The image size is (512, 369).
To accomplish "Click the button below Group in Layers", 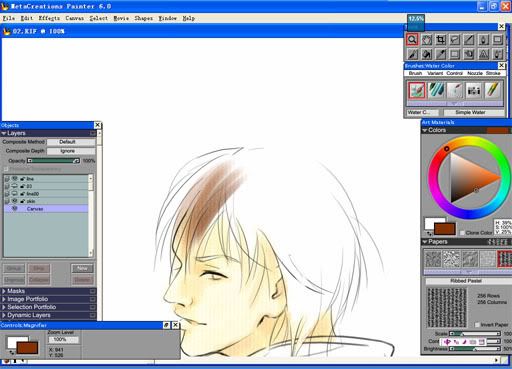I will click(x=14, y=280).
